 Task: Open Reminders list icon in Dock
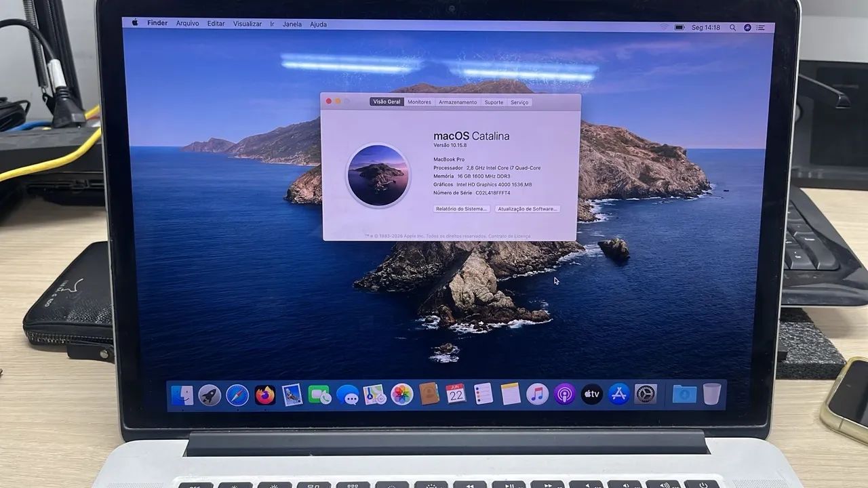pyautogui.click(x=484, y=394)
